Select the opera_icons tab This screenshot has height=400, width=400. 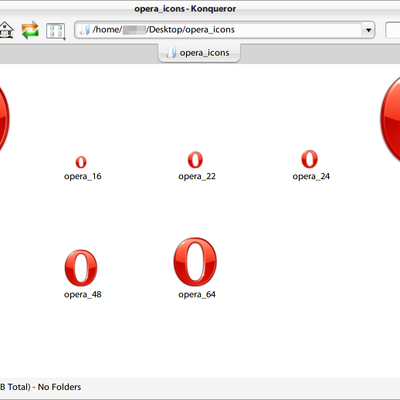(x=199, y=53)
